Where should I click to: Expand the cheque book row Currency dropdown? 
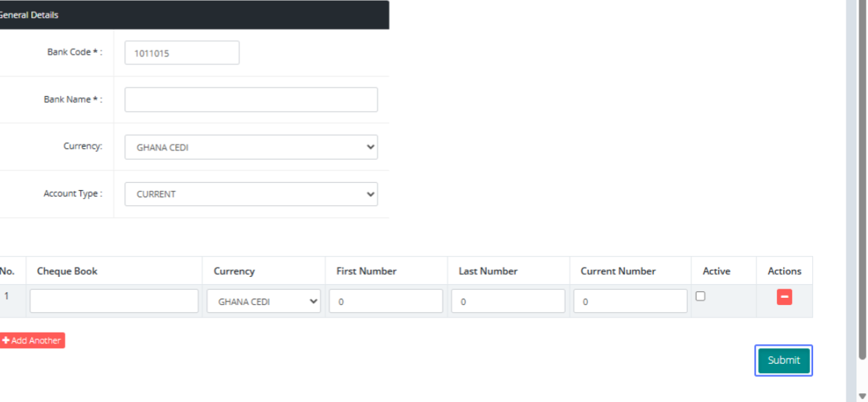[264, 301]
